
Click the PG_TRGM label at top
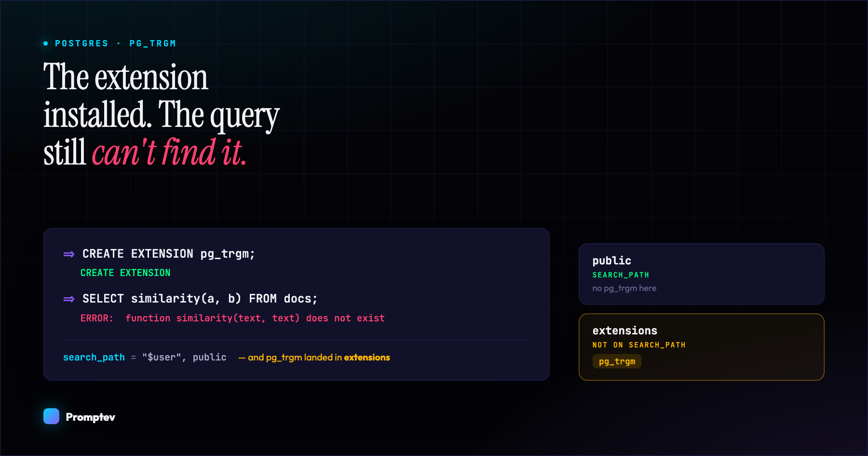point(153,43)
